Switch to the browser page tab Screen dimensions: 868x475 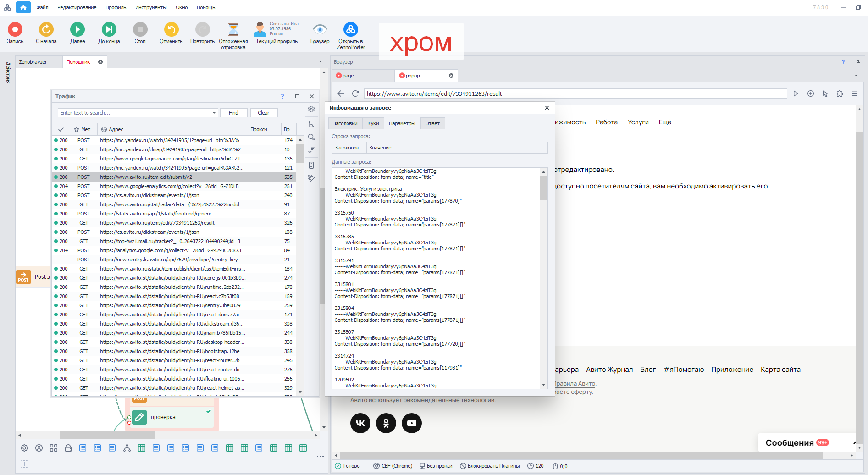tap(363, 76)
